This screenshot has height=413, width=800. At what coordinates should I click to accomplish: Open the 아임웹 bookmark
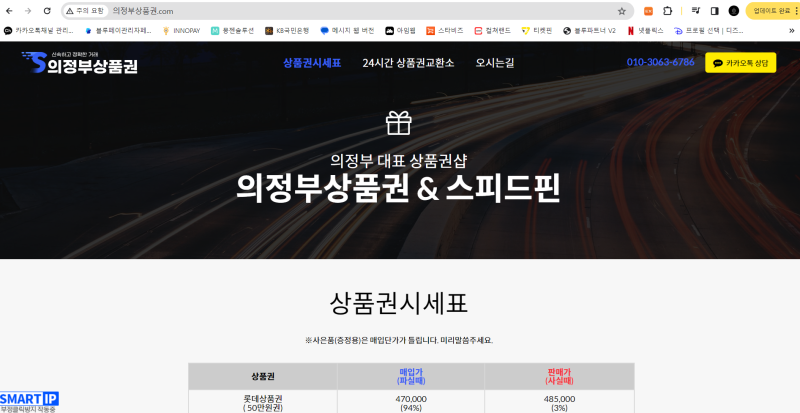click(401, 31)
